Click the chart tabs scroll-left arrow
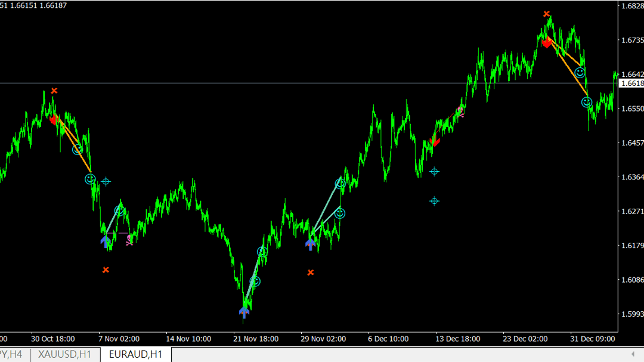Screen dimensions: 644x362 [633, 354]
